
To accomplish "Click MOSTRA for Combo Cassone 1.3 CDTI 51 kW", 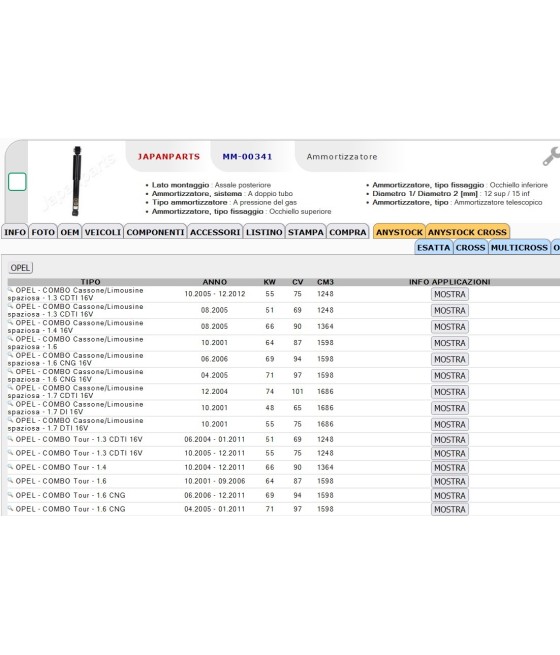I will [x=450, y=310].
